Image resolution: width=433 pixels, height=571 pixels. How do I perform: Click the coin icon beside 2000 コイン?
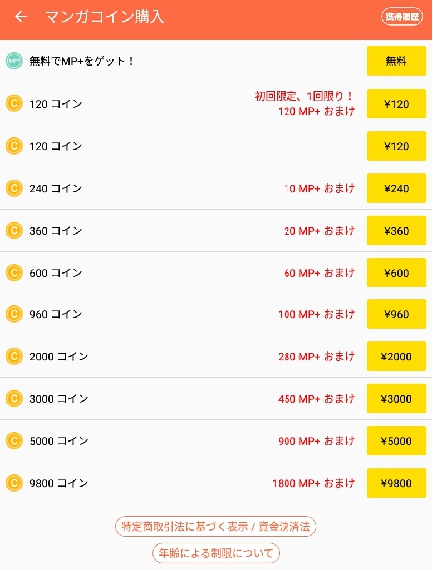point(14,356)
